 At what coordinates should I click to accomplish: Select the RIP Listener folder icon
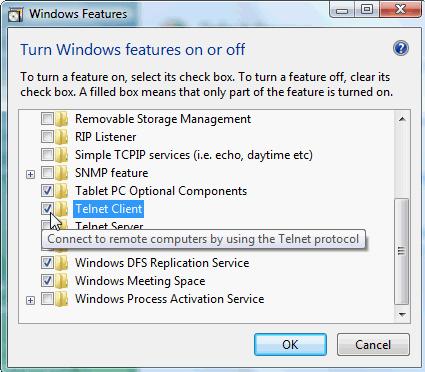[61, 137]
